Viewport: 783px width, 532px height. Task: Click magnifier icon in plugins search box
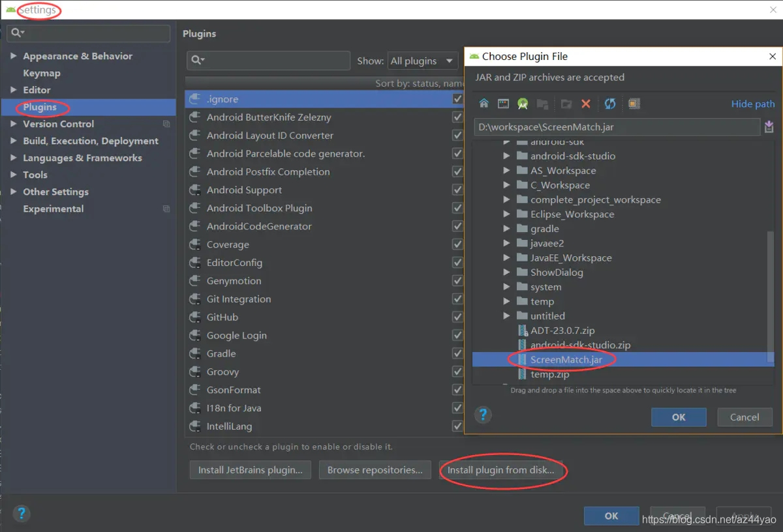click(197, 61)
